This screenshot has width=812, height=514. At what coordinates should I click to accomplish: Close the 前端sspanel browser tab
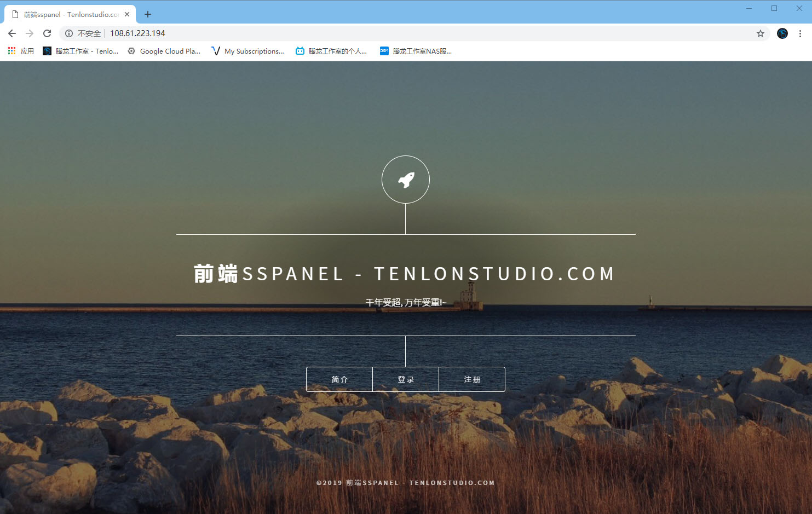pyautogui.click(x=127, y=14)
